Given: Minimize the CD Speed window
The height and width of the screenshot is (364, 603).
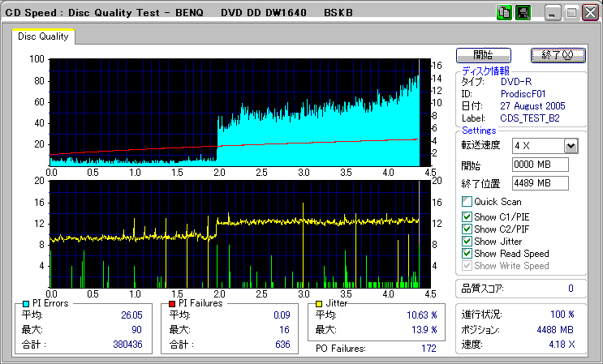Looking at the screenshot, I should pos(553,13).
